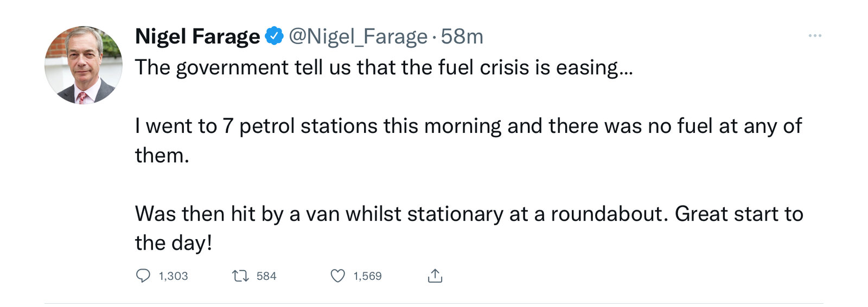Reply using the speech bubble icon
Image resolution: width=868 pixels, height=307 pixels.
[x=143, y=276]
